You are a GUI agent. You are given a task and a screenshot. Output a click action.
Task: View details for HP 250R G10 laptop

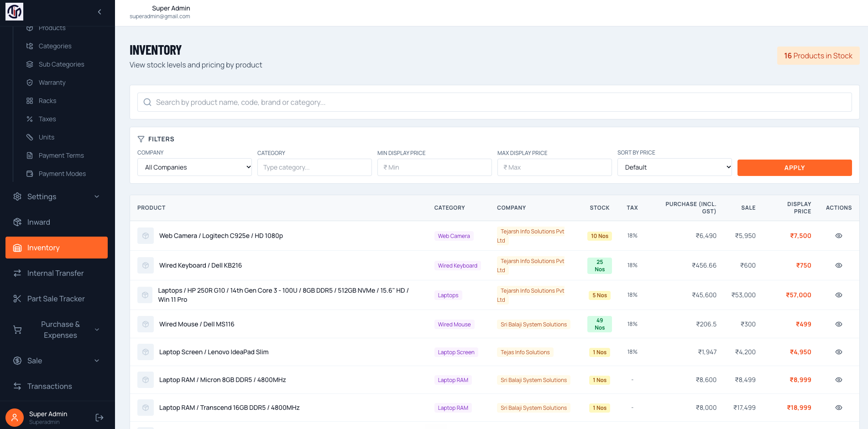pos(839,295)
